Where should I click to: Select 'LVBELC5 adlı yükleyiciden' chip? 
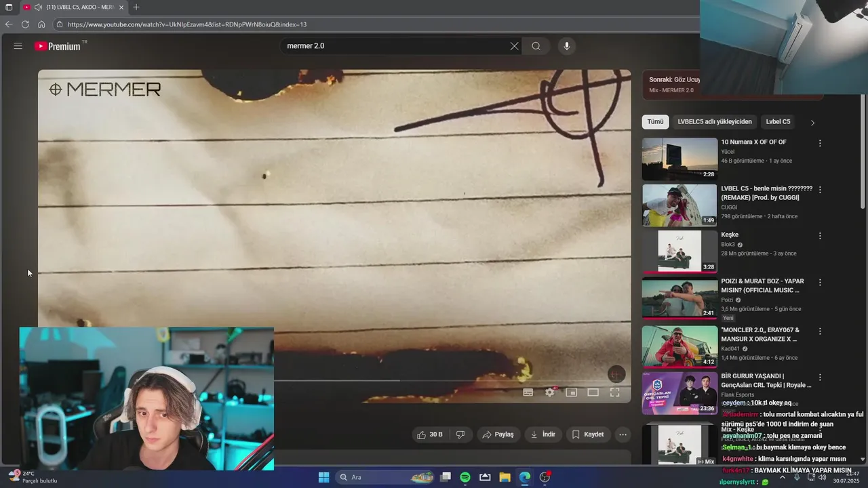coord(715,122)
